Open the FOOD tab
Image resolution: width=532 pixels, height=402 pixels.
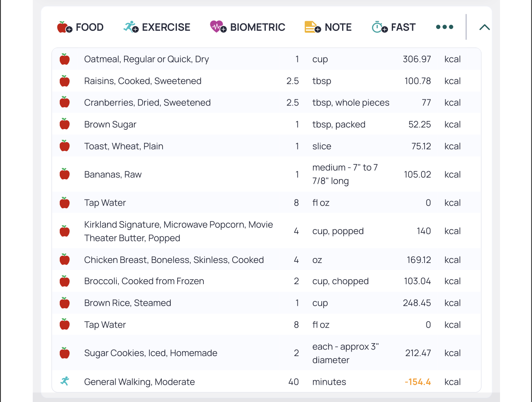pyautogui.click(x=80, y=27)
